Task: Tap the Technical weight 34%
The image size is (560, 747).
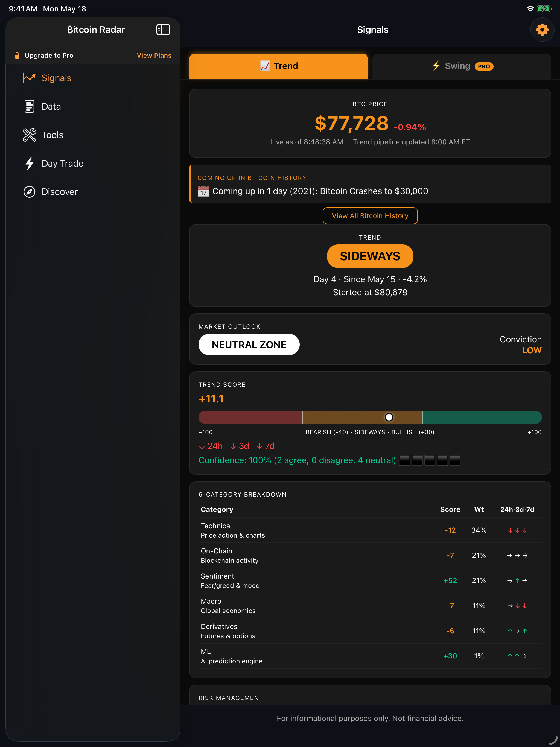Action: (479, 530)
